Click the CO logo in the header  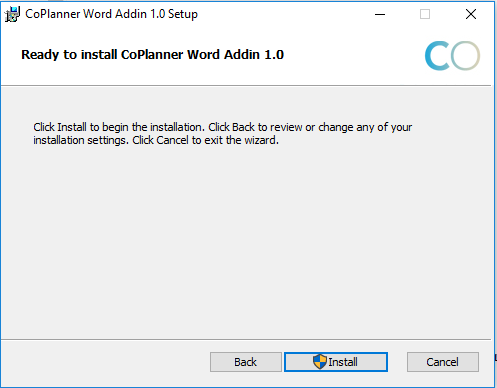(x=452, y=56)
